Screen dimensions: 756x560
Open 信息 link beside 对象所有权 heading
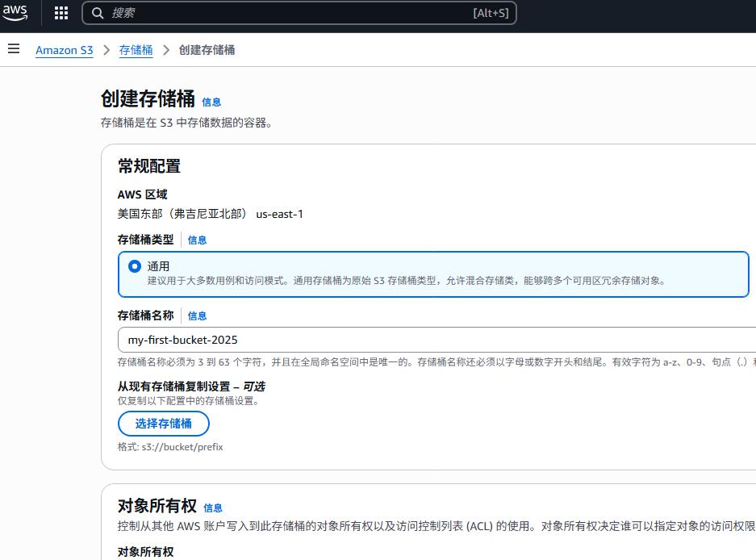coord(213,508)
